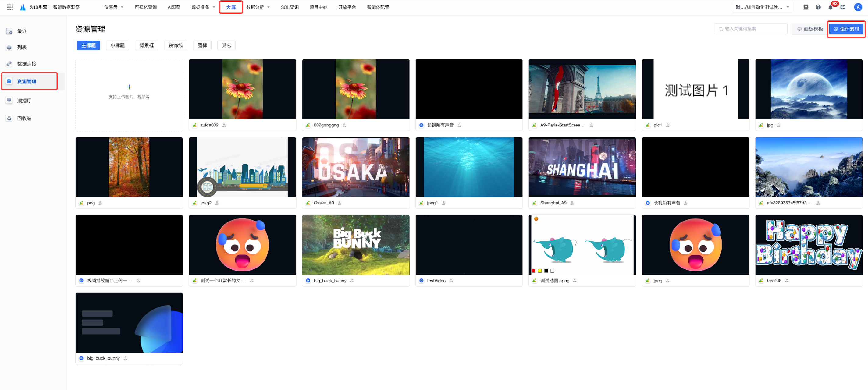Viewport: 868px width, 390px height.
Task: Click the share icon next to zuida002
Action: tap(224, 125)
